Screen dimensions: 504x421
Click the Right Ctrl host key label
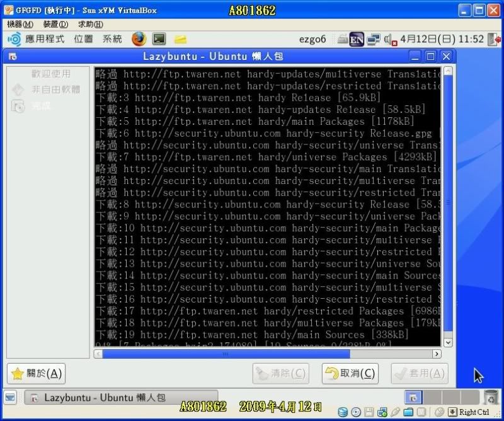coord(474,412)
